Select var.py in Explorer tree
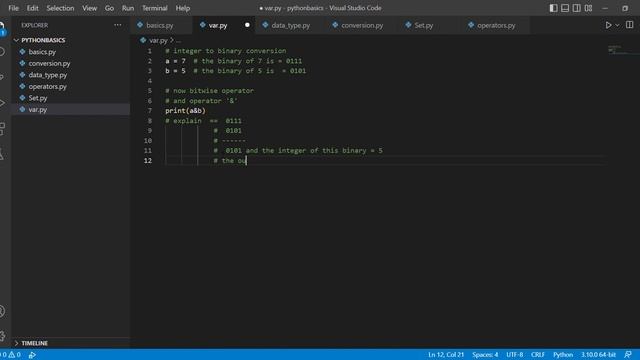The image size is (640, 360). (70, 109)
